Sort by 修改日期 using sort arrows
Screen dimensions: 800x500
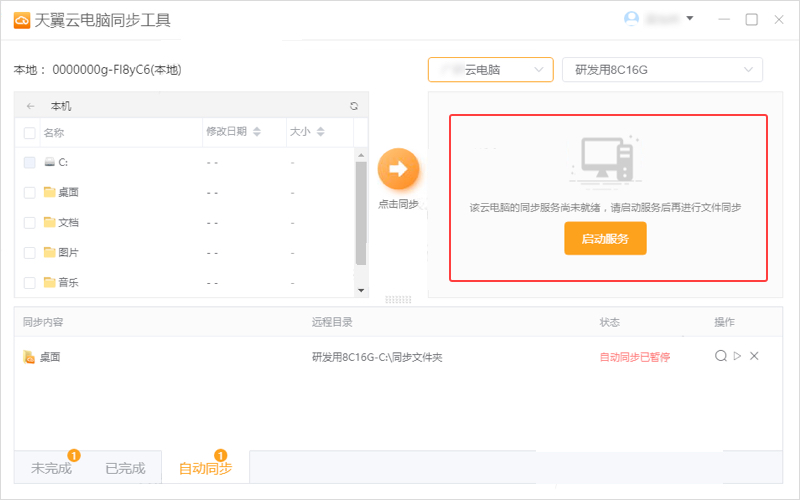257,132
